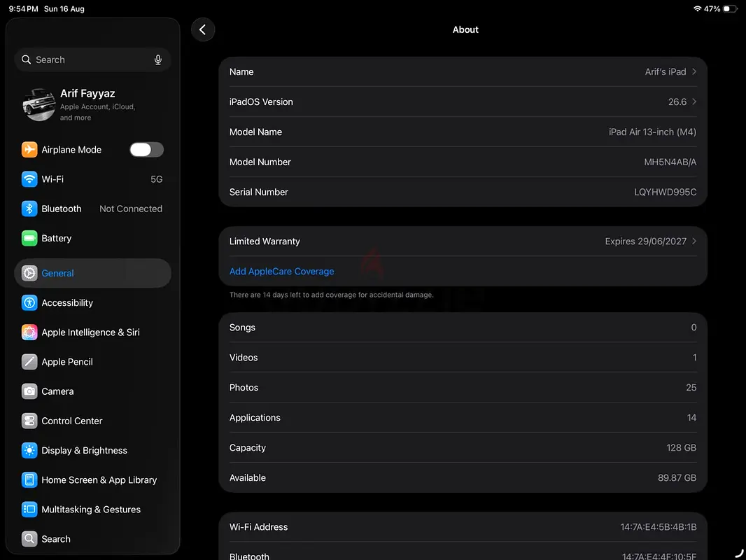Tap the model number MH5N4AB/A
746x560 pixels.
pos(670,162)
